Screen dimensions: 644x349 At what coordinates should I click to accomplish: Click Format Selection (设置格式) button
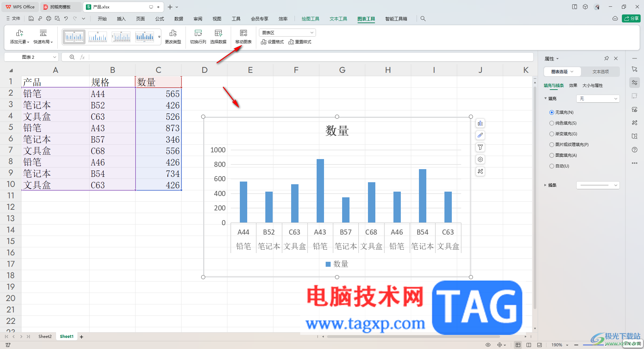coord(272,42)
